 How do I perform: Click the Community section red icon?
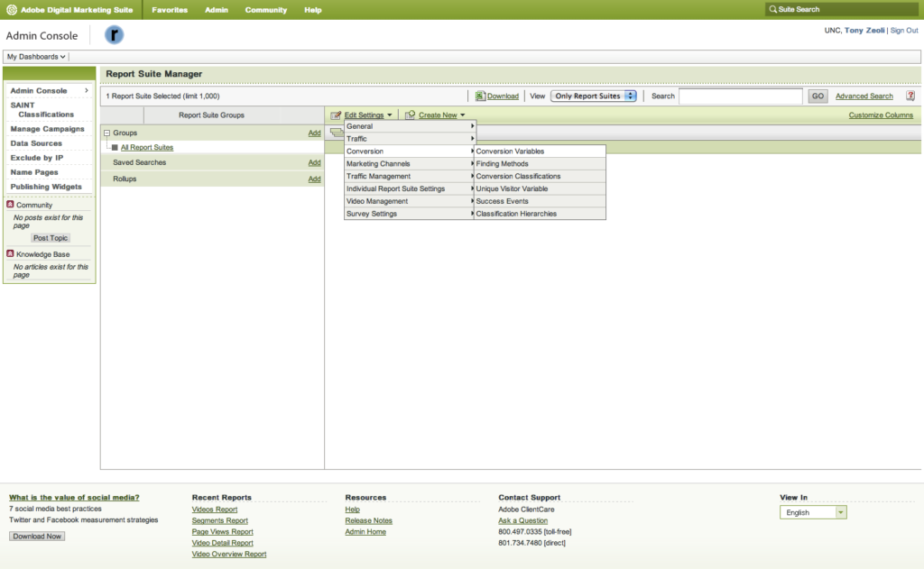pos(10,205)
